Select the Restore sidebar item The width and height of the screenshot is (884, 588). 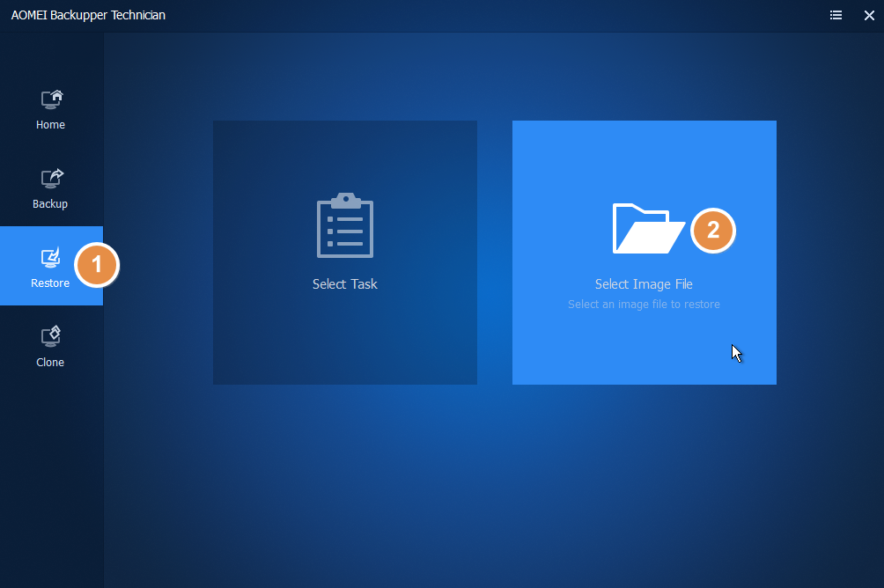click(51, 266)
